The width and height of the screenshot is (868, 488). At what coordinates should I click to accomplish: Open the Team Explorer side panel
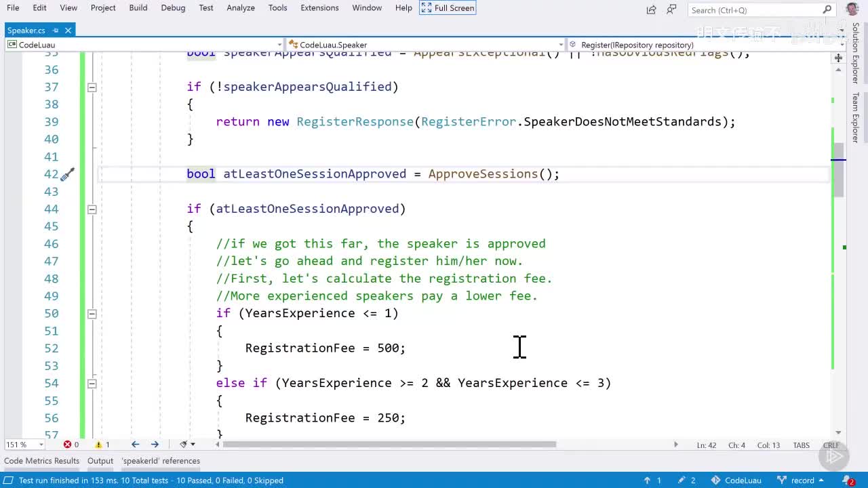[856, 117]
